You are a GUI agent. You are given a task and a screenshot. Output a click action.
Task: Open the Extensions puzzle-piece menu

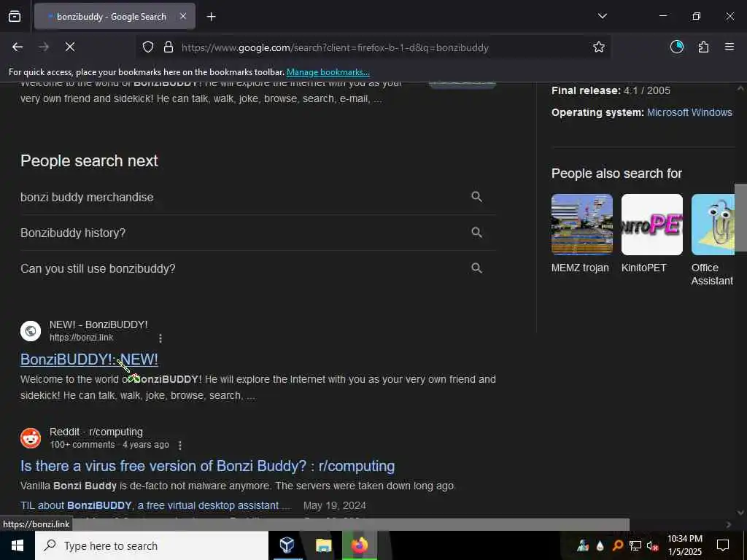[703, 47]
